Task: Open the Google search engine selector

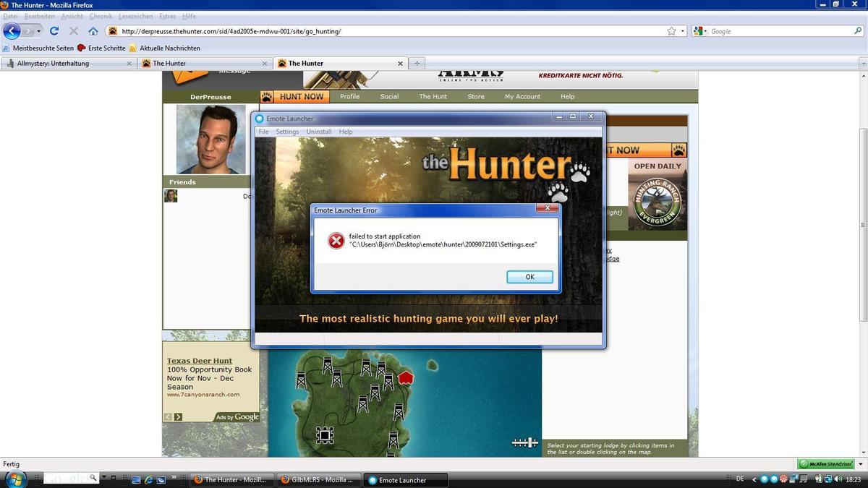Action: pos(699,31)
